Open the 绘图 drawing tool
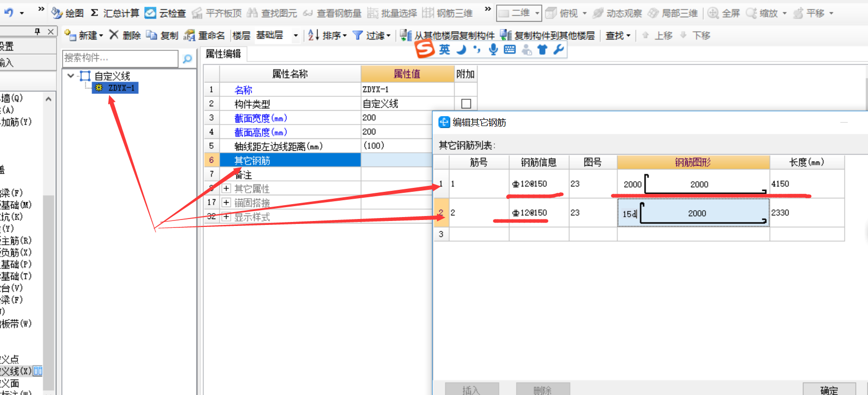Image resolution: width=868 pixels, height=395 pixels. click(68, 13)
